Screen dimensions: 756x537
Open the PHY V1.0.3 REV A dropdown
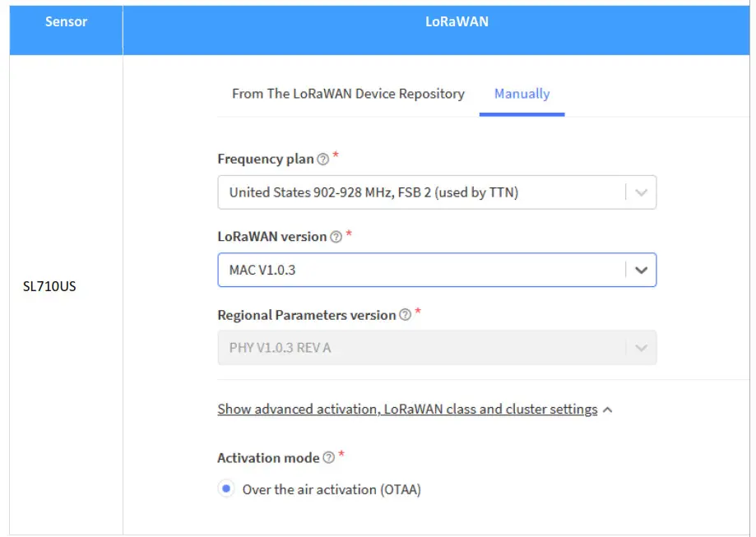pyautogui.click(x=420, y=348)
